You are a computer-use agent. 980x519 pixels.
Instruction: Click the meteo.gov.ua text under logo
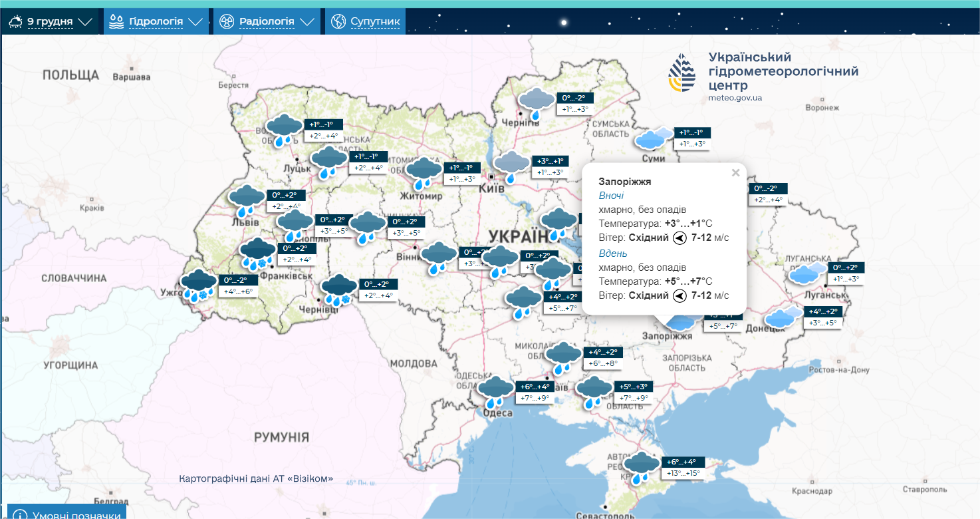point(735,98)
